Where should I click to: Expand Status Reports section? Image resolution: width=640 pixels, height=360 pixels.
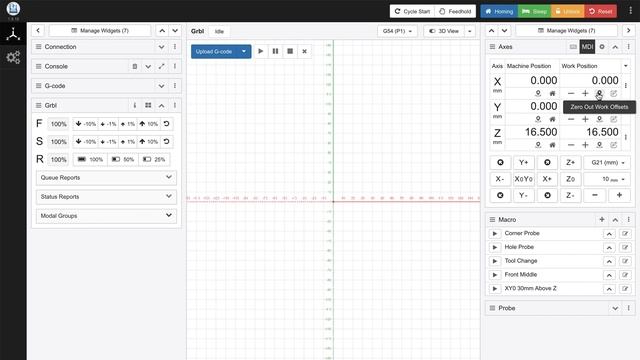(106, 197)
